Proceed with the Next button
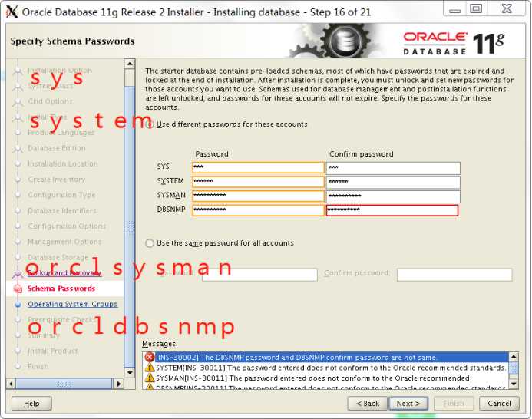This screenshot has height=419, width=532. point(408,404)
